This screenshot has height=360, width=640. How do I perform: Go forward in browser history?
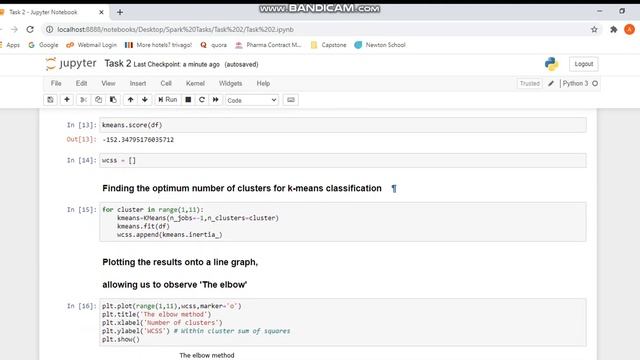click(14, 29)
